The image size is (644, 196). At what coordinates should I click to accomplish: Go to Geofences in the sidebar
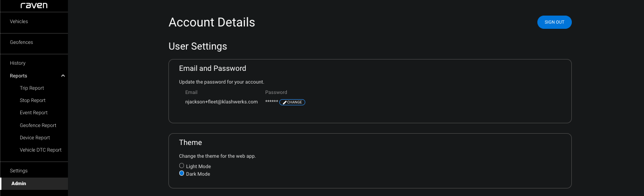point(21,42)
